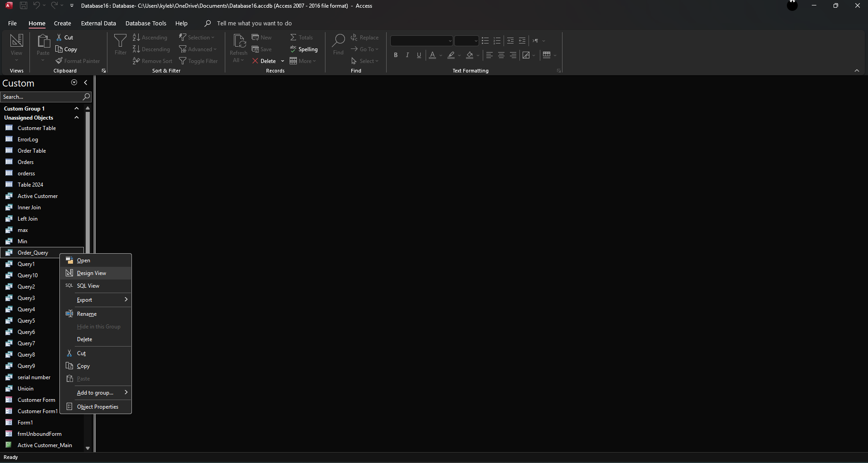Collapse the ribbon with chevron arrow
This screenshot has height=463, width=868.
coord(857,71)
